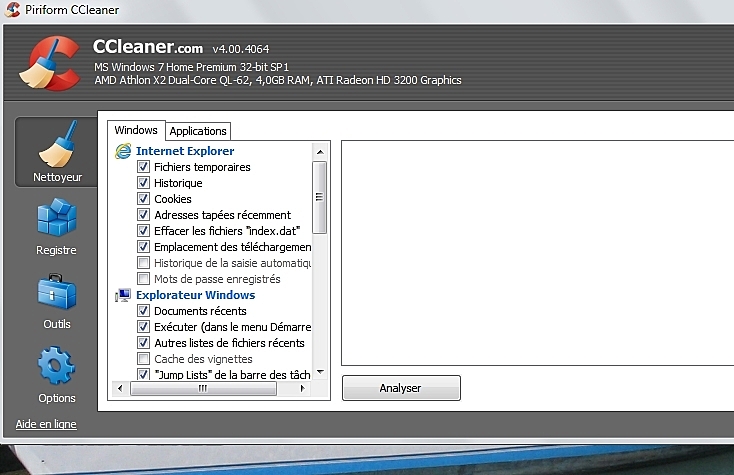Uncheck the Cookies checkbox
This screenshot has width=734, height=475.
[x=144, y=198]
